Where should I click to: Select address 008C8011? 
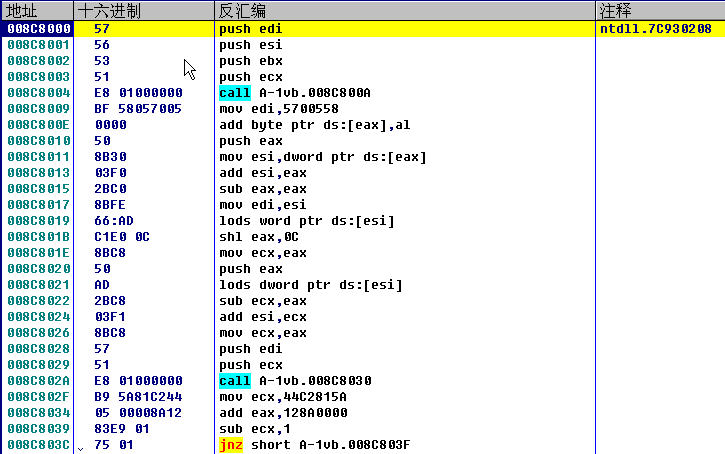(x=39, y=157)
